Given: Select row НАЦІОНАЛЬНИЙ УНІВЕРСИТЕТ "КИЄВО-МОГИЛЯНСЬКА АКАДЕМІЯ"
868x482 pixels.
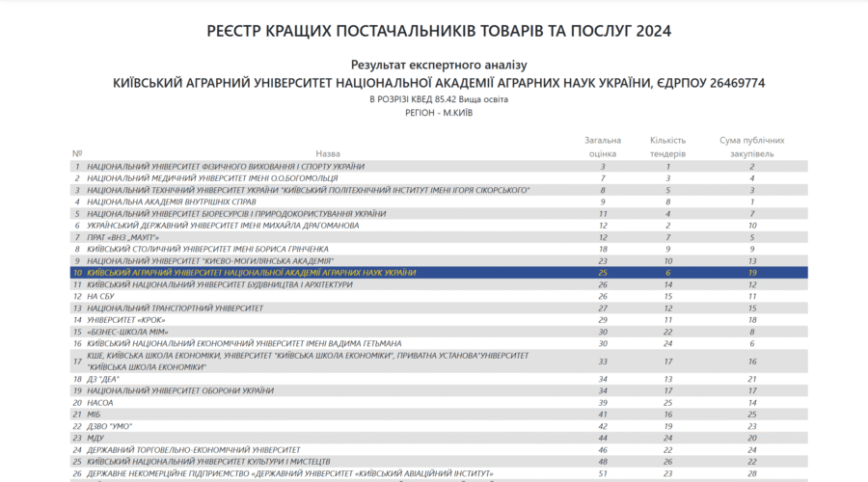Looking at the screenshot, I should coord(439,261).
